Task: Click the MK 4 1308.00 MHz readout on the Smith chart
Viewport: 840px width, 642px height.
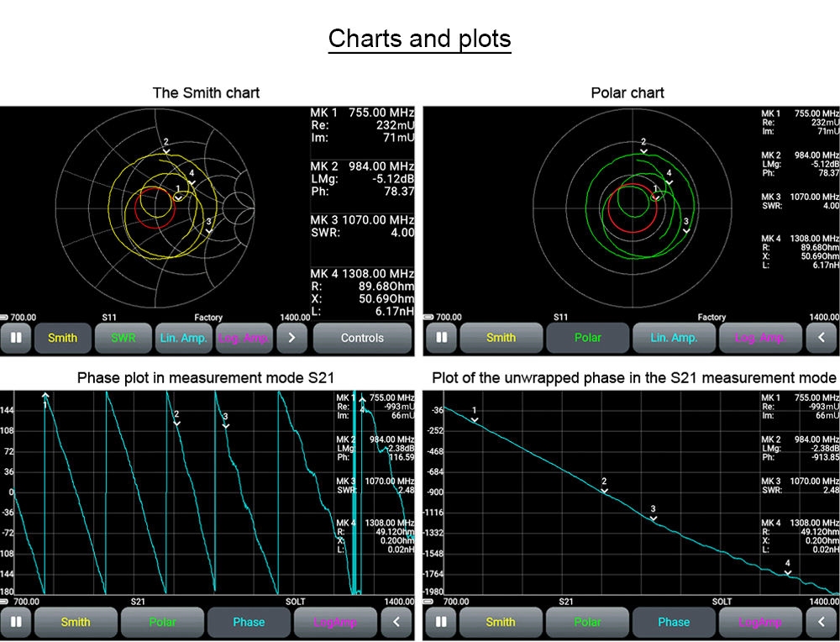Action: 362,274
